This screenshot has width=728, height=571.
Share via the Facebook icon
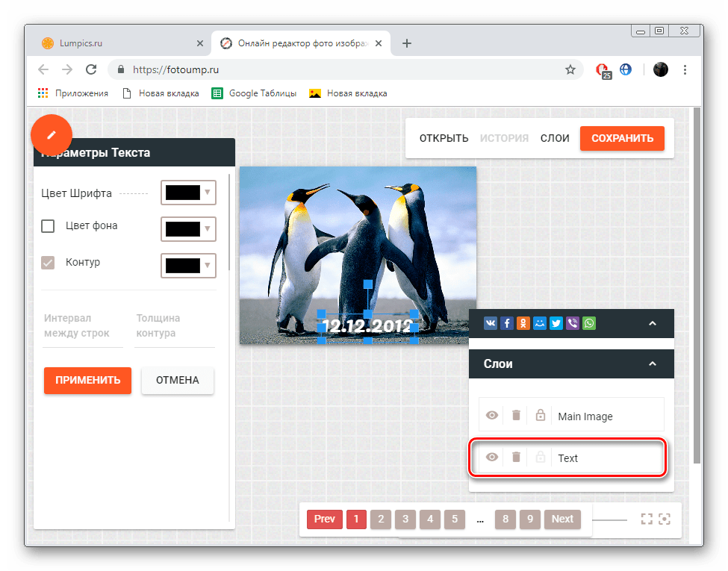pyautogui.click(x=507, y=323)
